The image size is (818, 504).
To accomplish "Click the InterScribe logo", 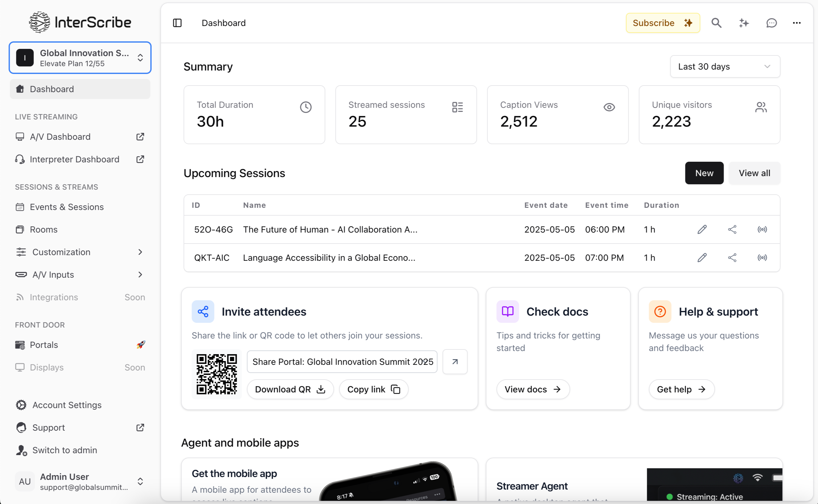I will 80,22.
